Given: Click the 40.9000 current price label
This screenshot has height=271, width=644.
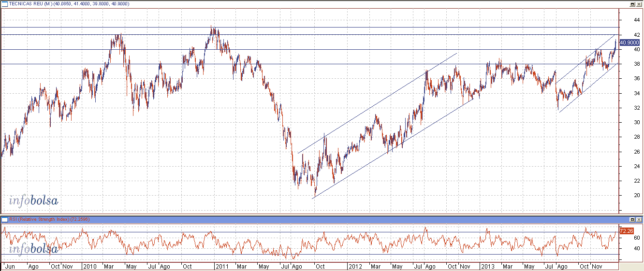Looking at the screenshot, I should coord(629,43).
